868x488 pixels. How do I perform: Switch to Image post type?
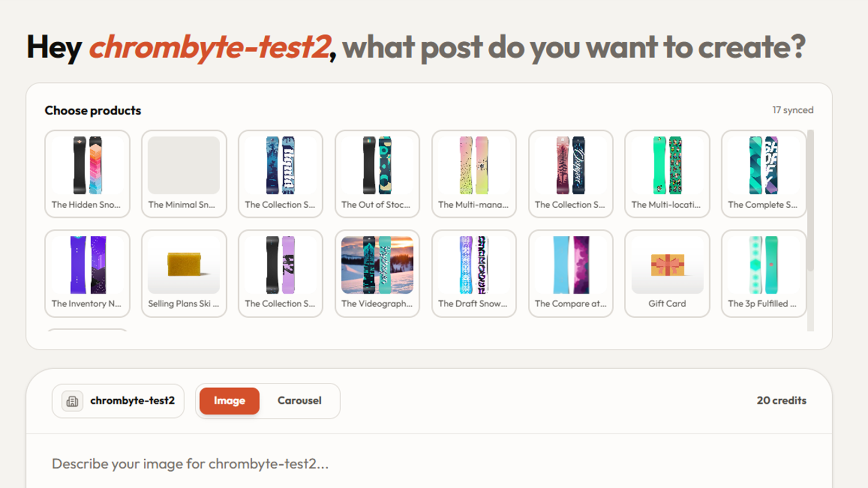229,401
